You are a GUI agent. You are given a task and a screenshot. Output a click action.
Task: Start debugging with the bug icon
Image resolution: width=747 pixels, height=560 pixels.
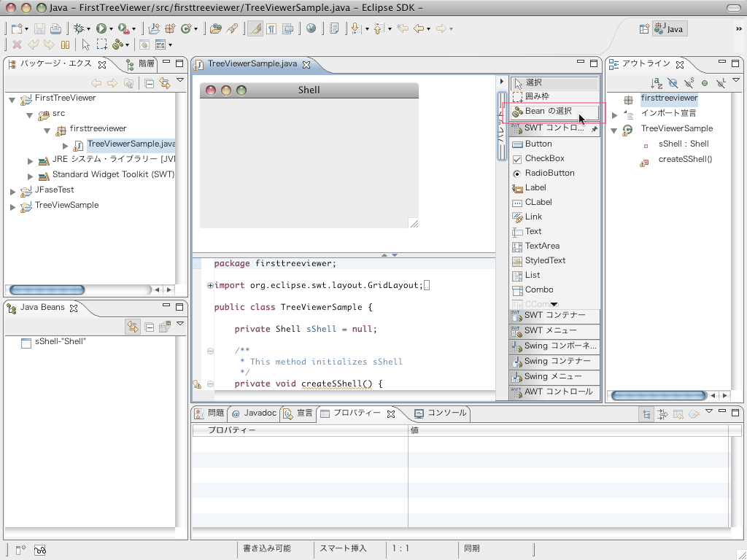click(79, 28)
